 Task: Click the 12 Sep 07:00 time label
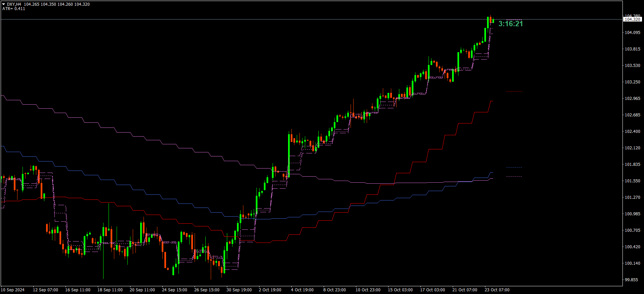pos(45,290)
